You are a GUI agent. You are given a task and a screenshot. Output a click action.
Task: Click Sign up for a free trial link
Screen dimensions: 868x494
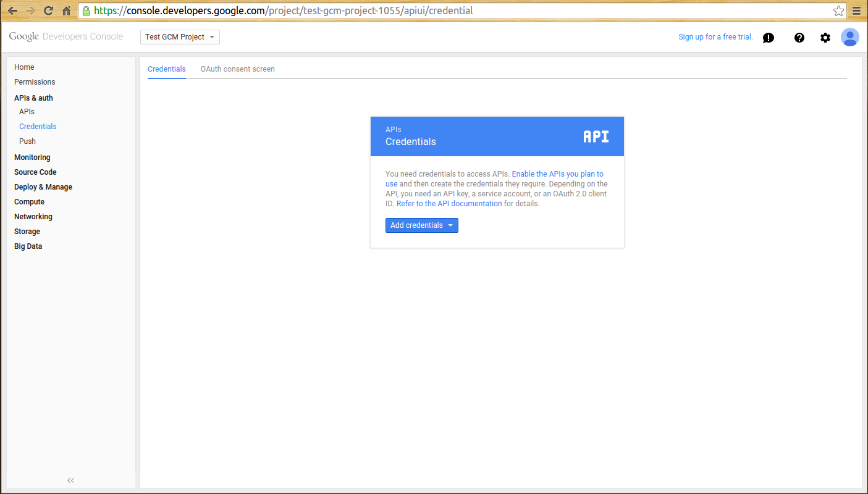coord(715,37)
